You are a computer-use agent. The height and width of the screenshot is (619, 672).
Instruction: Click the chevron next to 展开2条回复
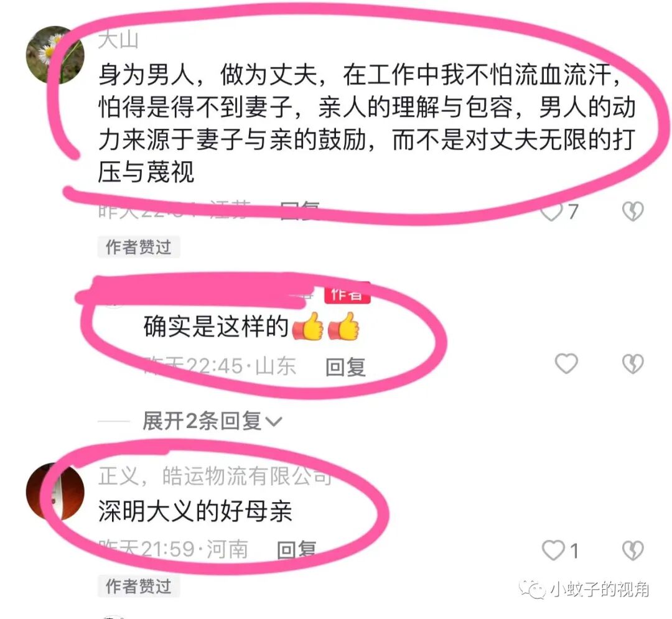click(273, 422)
